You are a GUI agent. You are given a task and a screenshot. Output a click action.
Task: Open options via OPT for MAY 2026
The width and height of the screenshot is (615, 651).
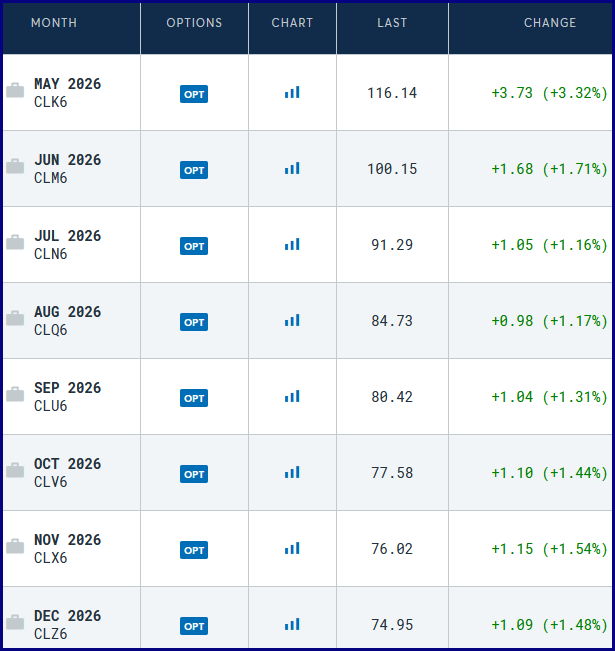(194, 94)
